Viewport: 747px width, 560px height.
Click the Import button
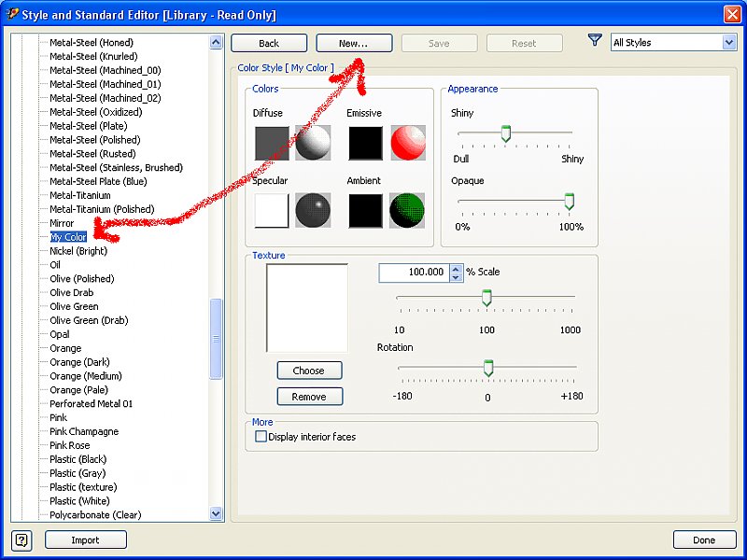[x=85, y=539]
